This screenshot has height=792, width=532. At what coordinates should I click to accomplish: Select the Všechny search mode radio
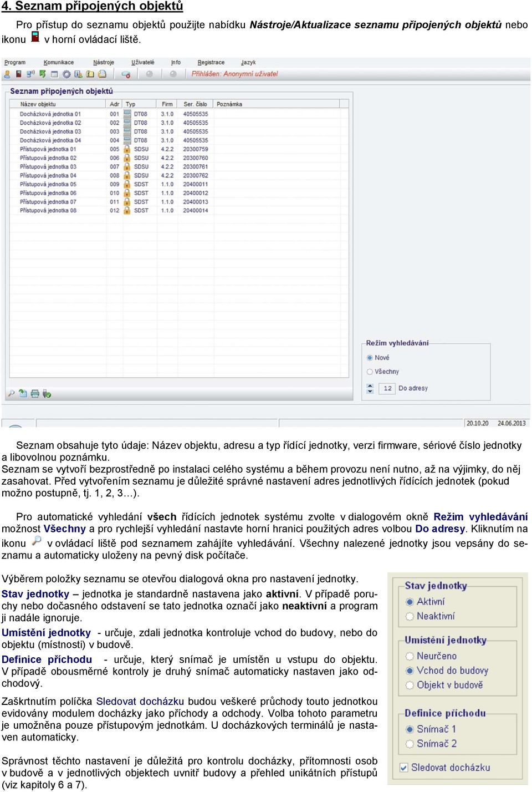tap(370, 372)
